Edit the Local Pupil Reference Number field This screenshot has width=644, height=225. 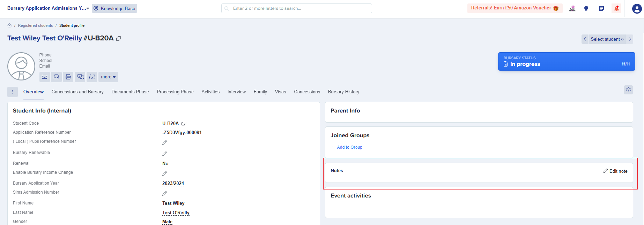(x=165, y=142)
